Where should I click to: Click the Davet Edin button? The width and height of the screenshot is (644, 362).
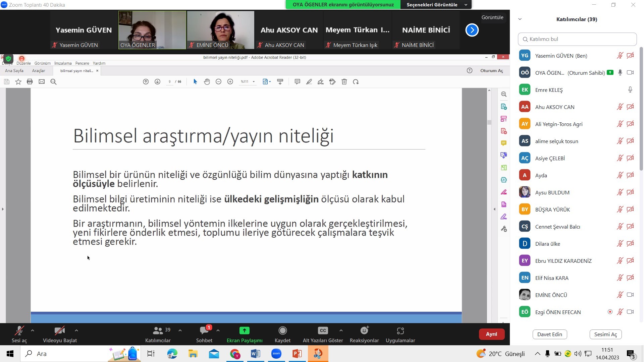click(549, 334)
